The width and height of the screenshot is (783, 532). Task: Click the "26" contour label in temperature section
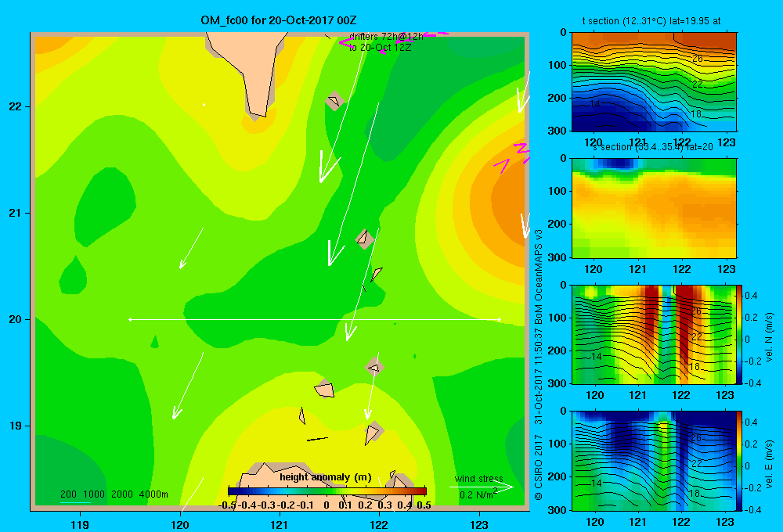(697, 59)
